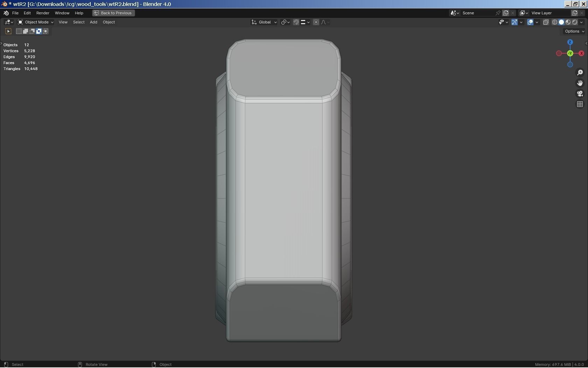The image size is (588, 368).
Task: Toggle proportional editing
Action: [316, 22]
